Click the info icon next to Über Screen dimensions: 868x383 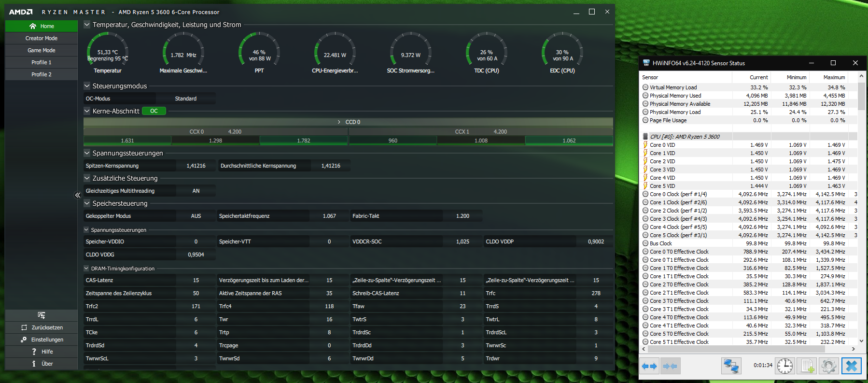34,364
